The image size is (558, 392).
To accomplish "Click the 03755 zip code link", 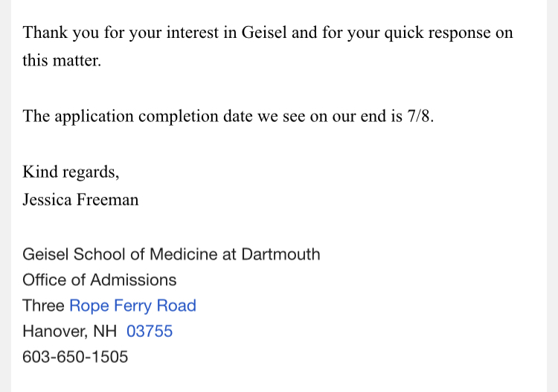I will click(150, 331).
